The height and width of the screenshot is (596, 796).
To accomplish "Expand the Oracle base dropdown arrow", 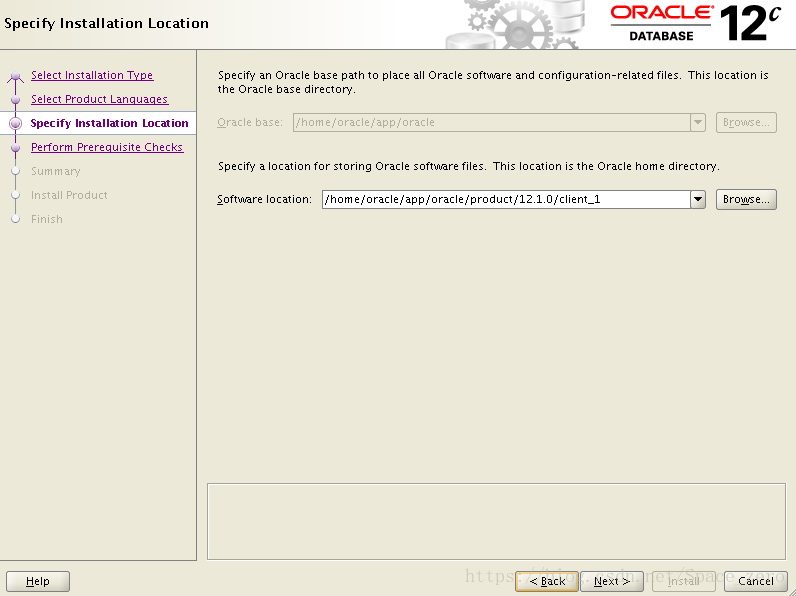I will point(698,122).
